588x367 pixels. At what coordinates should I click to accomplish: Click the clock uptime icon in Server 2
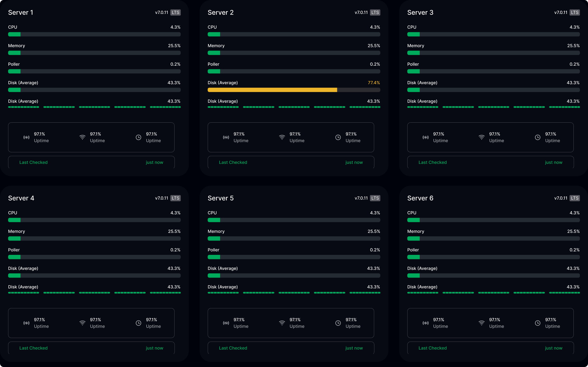pos(338,137)
